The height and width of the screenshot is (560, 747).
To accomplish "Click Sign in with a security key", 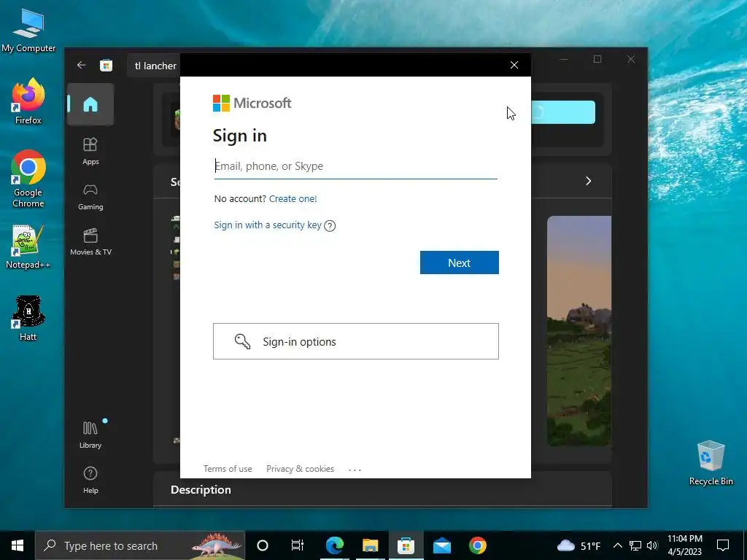I will [x=267, y=225].
